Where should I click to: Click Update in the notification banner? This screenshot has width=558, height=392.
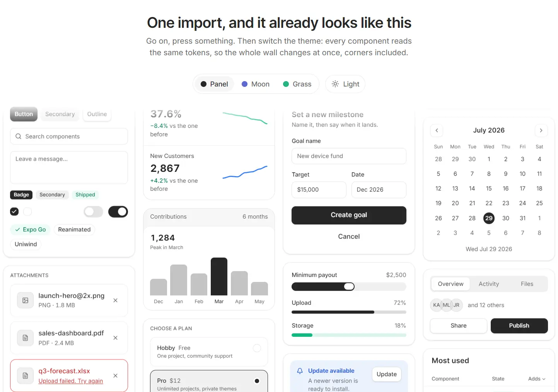(387, 374)
